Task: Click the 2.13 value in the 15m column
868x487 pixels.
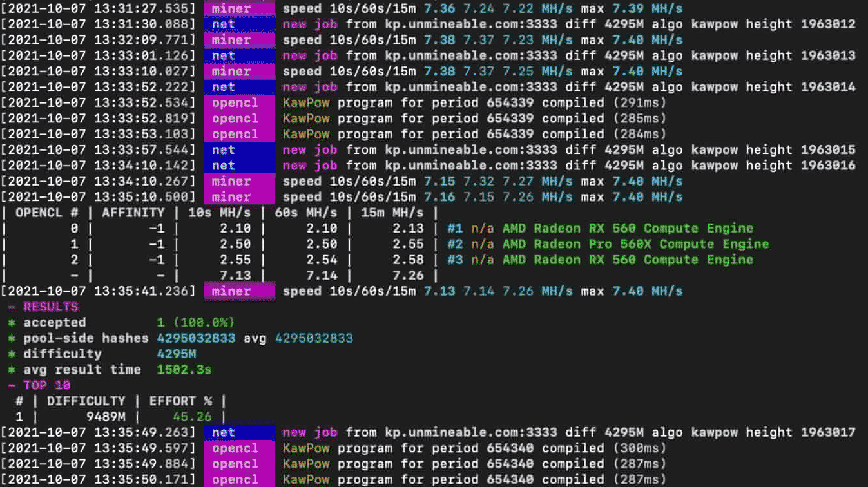Action: [x=408, y=228]
